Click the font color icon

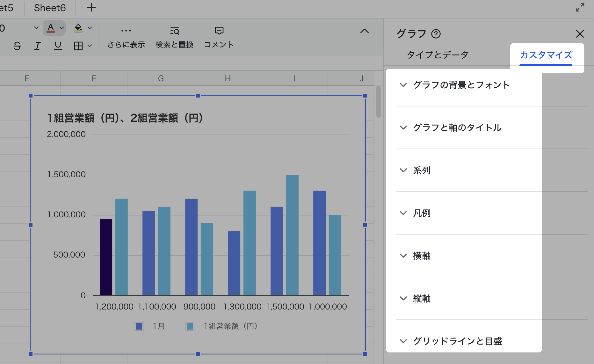[x=51, y=28]
